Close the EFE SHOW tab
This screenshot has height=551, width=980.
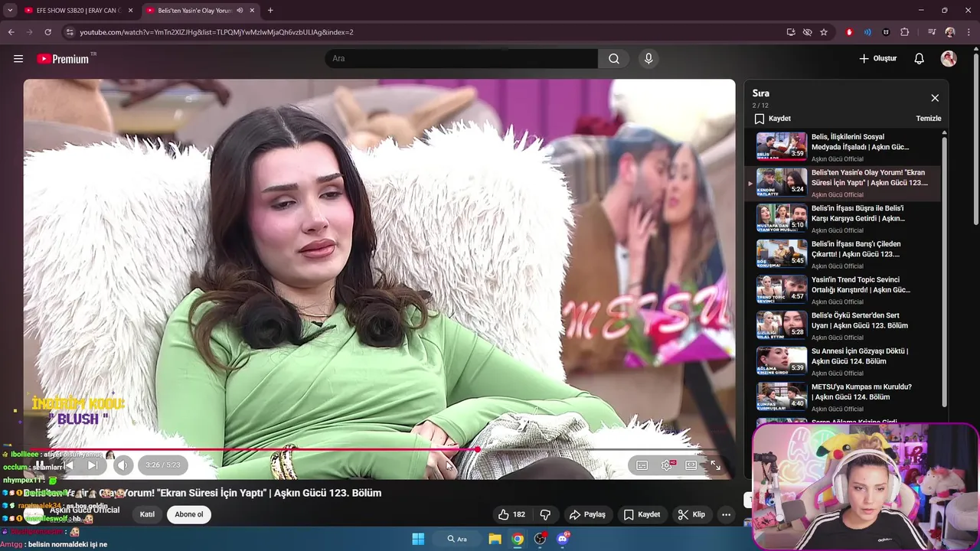point(131,11)
